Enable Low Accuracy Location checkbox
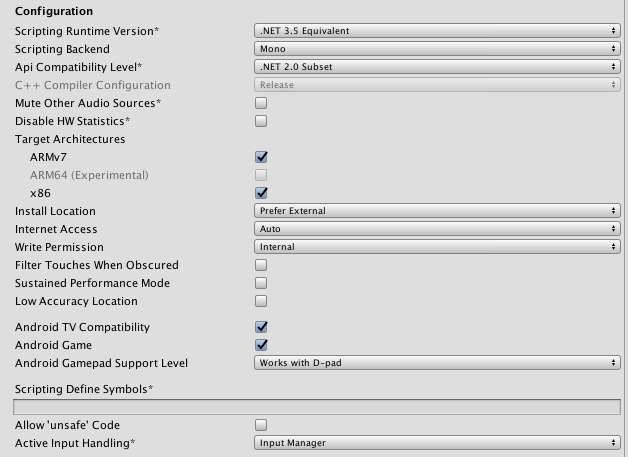628x457 pixels. (x=261, y=301)
